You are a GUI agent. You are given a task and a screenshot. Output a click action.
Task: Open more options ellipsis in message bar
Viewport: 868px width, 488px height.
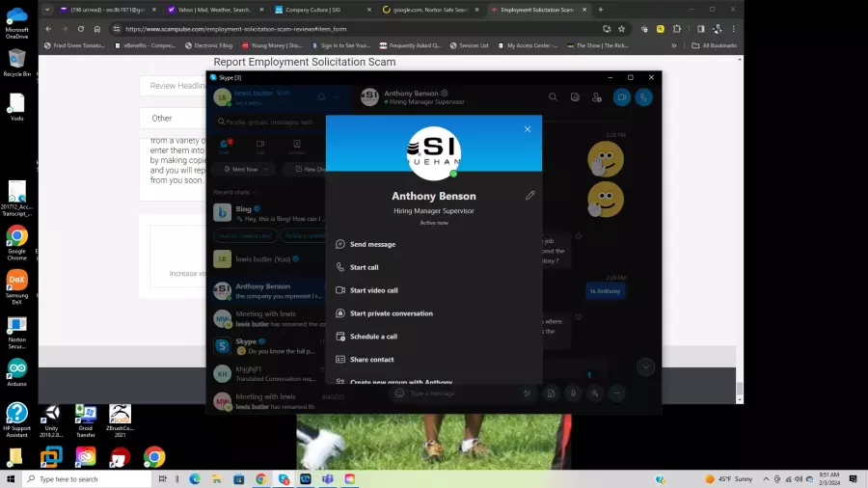coord(616,393)
